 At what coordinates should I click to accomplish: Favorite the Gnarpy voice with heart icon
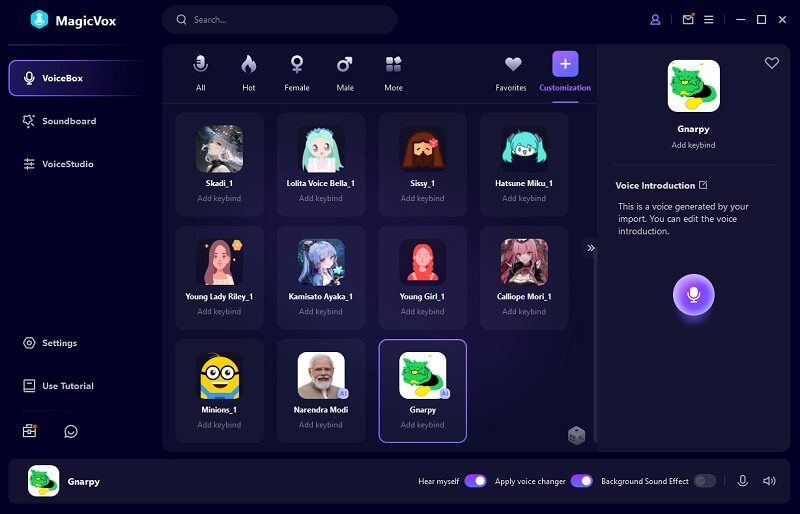[x=771, y=63]
